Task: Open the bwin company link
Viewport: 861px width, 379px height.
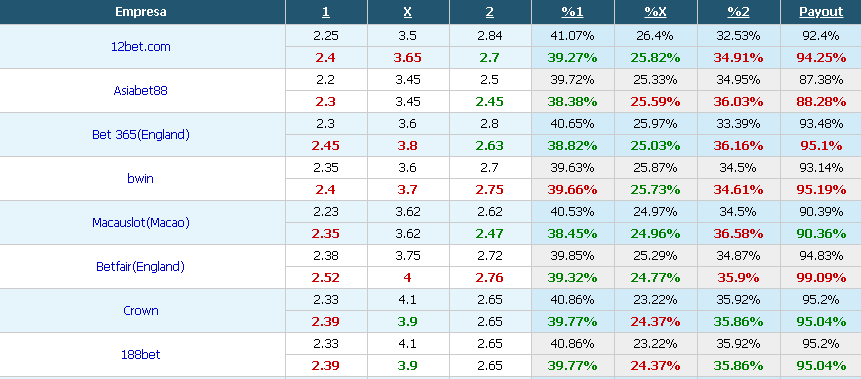Action: [141, 179]
